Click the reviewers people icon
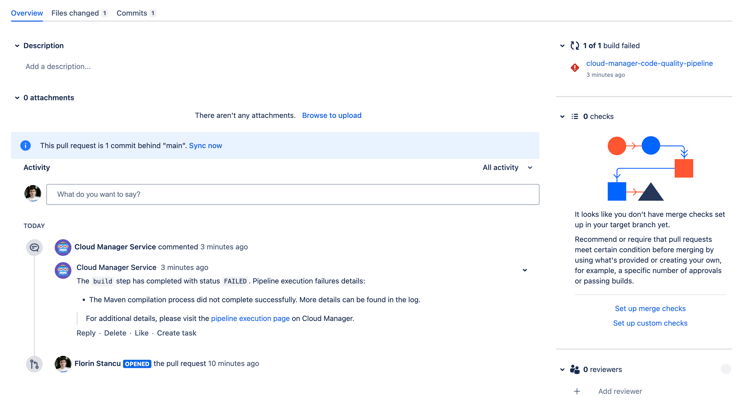This screenshot has width=750, height=404. (575, 370)
